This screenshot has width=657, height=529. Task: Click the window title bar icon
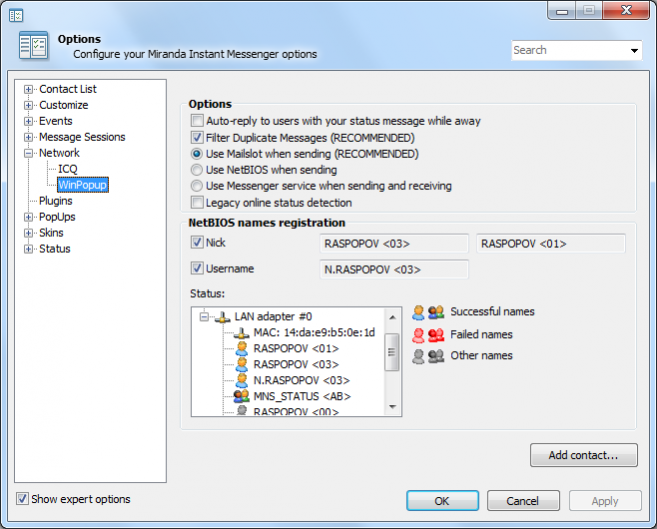[x=16, y=16]
